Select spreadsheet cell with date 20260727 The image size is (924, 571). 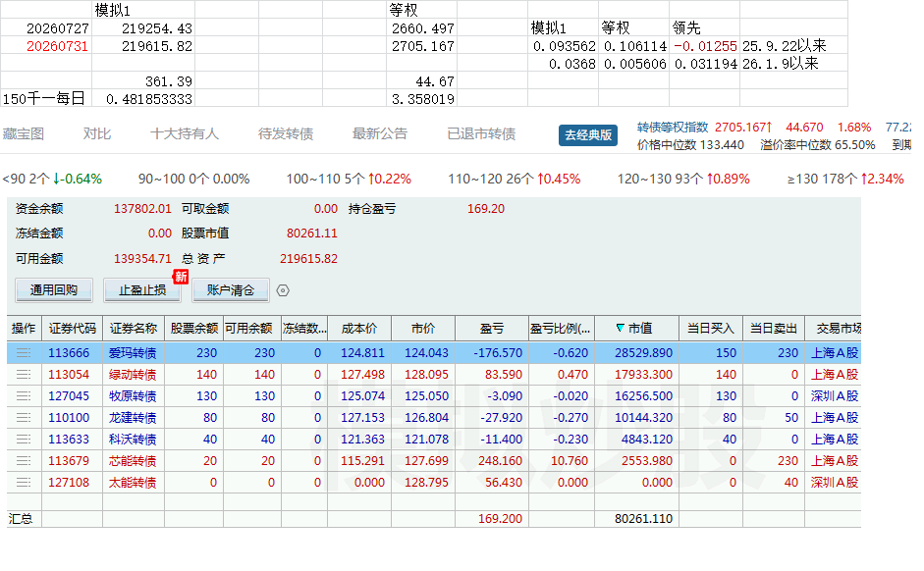pyautogui.click(x=46, y=28)
